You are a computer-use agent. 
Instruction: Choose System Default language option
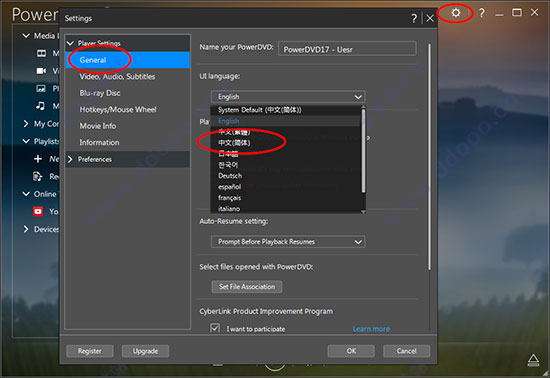[286, 110]
